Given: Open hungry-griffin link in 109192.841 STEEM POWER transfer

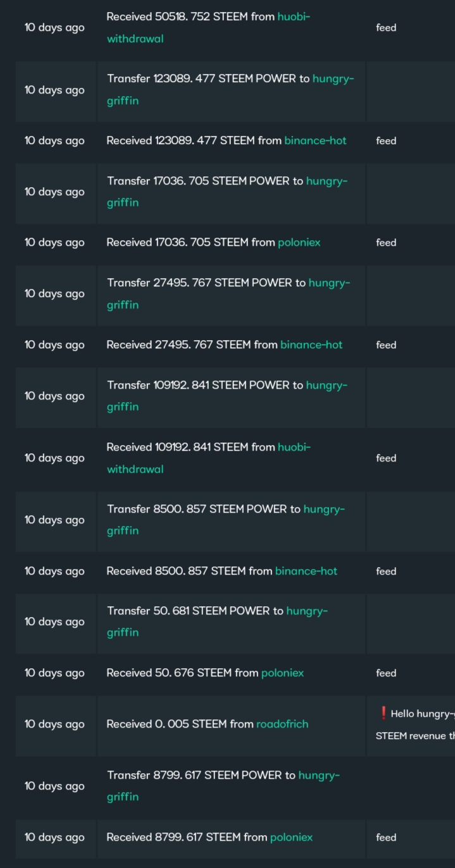Looking at the screenshot, I should click(x=227, y=396).
